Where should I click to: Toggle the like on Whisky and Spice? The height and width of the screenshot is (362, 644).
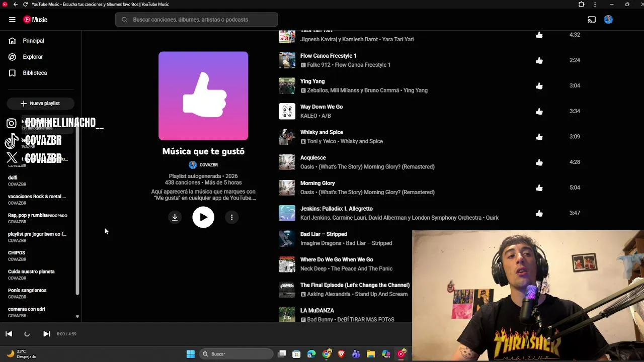click(539, 137)
